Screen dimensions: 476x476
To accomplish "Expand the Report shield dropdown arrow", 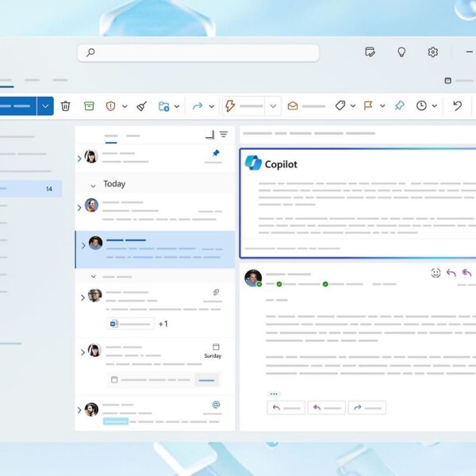I will (125, 106).
